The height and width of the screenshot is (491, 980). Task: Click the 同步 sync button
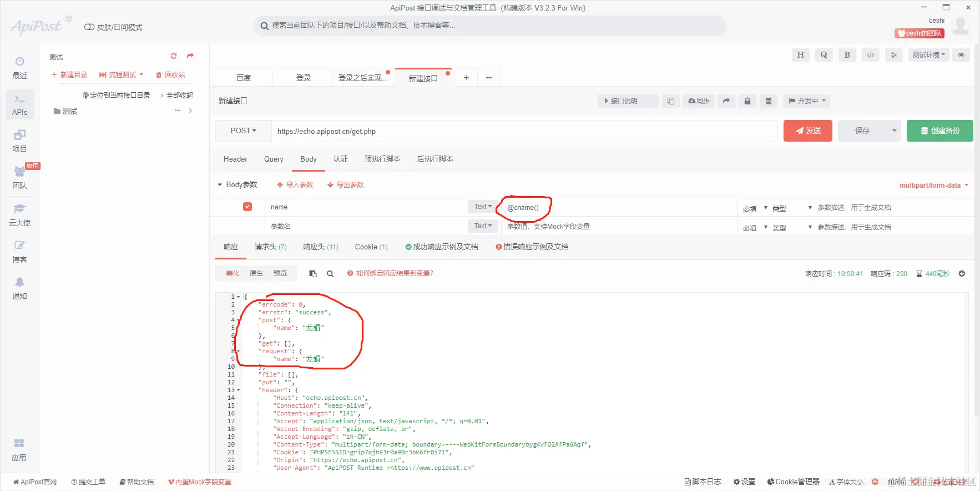(x=699, y=101)
